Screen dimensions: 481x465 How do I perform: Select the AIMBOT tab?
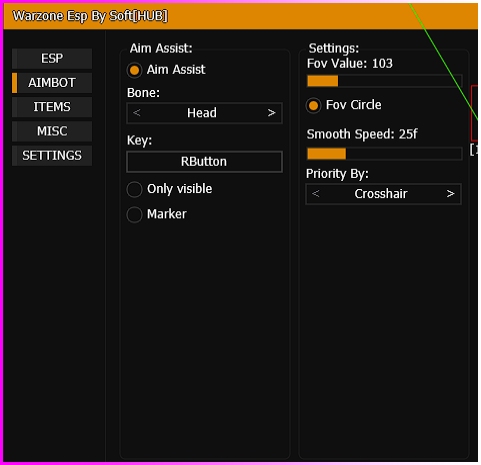[52, 83]
